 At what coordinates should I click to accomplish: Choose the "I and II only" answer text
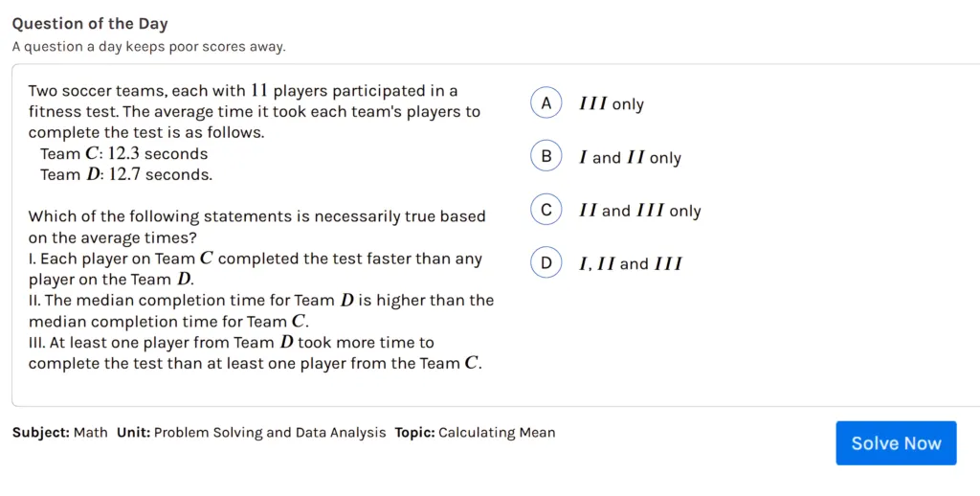(630, 158)
